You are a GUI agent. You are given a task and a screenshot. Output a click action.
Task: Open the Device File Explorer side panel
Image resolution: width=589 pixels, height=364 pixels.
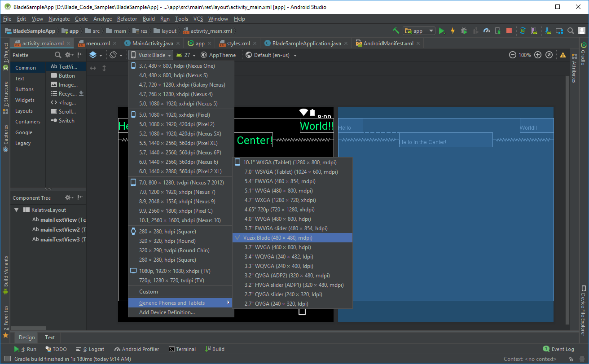click(x=583, y=311)
